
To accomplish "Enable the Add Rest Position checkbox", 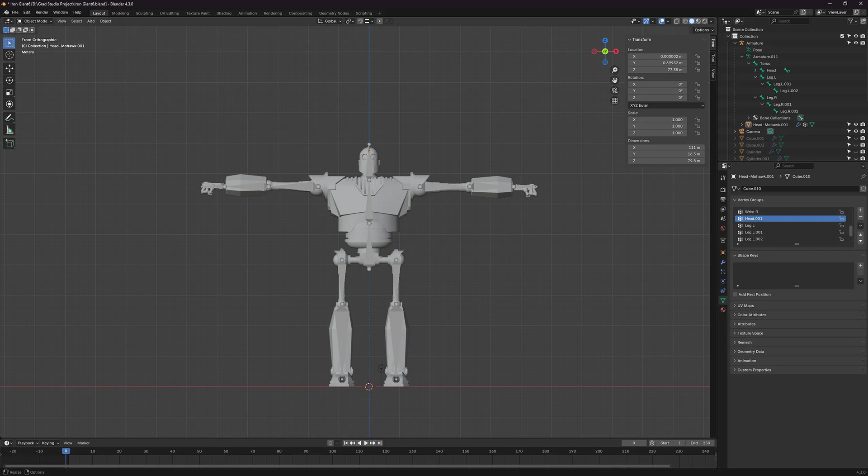I will coord(735,295).
